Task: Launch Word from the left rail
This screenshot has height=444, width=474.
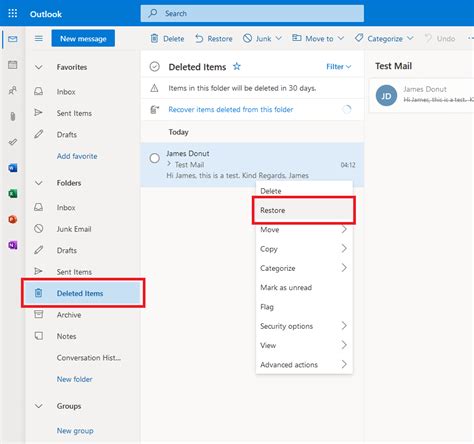Action: [x=13, y=168]
